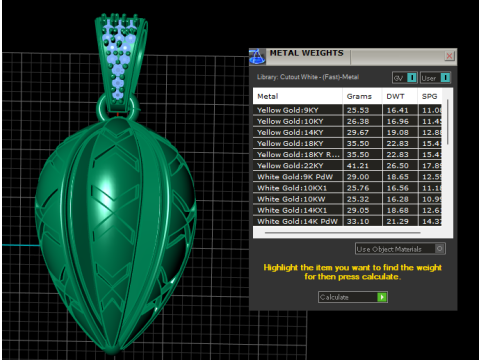This screenshot has width=480, height=360.
Task: Click the vertical scrollbar of metals table
Action: [x=447, y=122]
